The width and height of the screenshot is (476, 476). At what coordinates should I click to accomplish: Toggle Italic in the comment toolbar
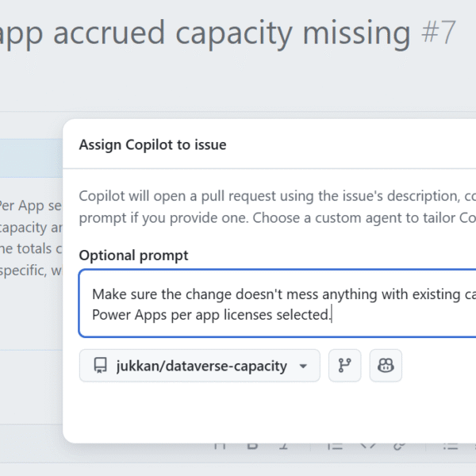285,445
